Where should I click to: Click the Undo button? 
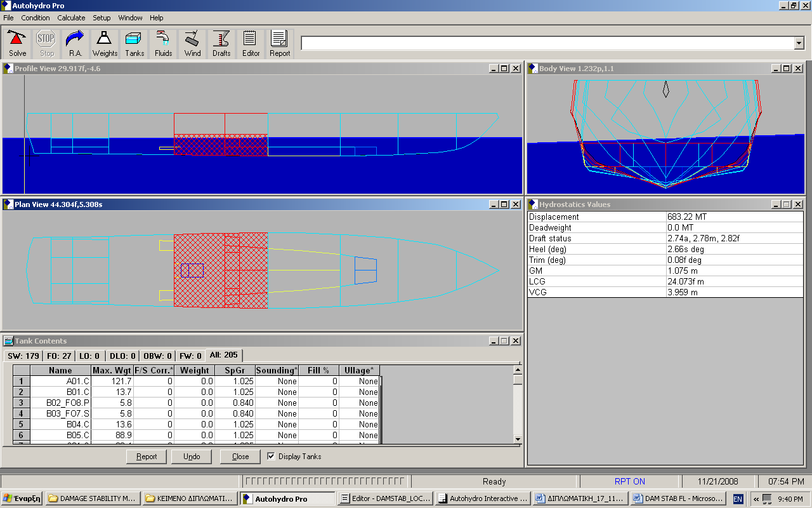[192, 457]
